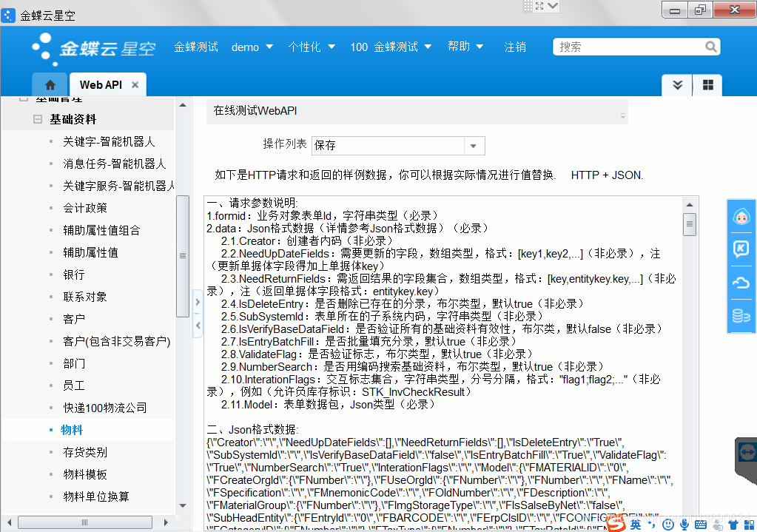757x532 pixels.
Task: Open the 个性化 menu
Action: pyautogui.click(x=312, y=47)
